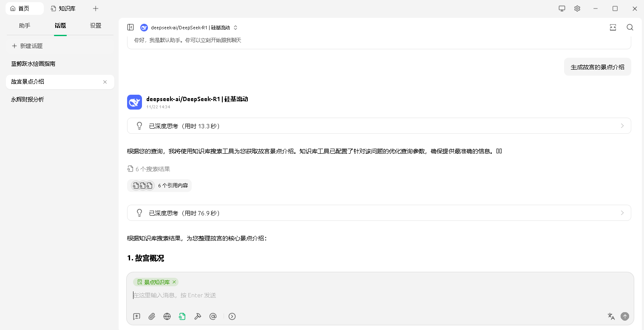This screenshot has height=330, width=644.
Task: Switch to the 知识库 tab
Action: pos(63,8)
